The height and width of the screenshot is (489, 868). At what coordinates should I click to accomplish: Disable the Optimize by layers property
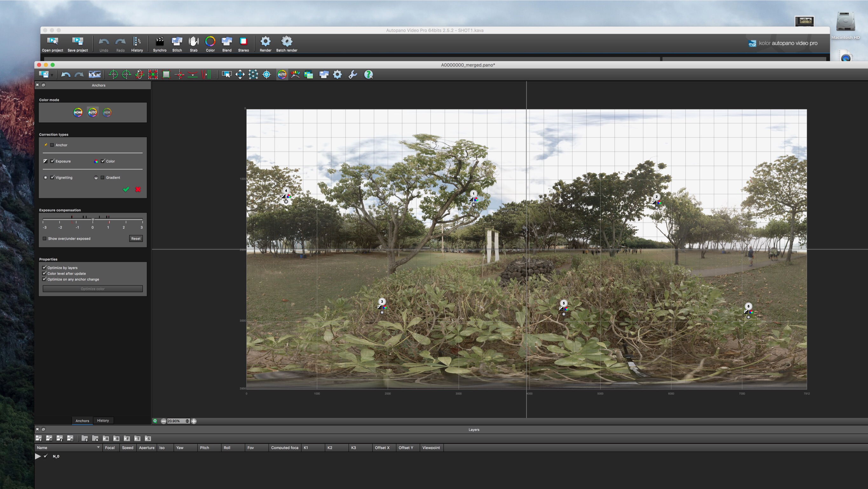pos(44,268)
